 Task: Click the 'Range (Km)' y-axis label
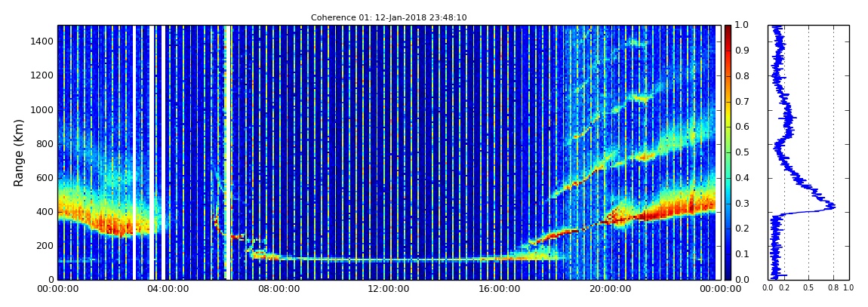[19, 152]
